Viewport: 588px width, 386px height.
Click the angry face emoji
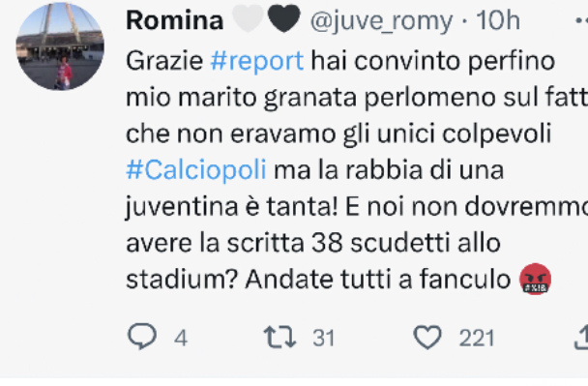coord(535,279)
